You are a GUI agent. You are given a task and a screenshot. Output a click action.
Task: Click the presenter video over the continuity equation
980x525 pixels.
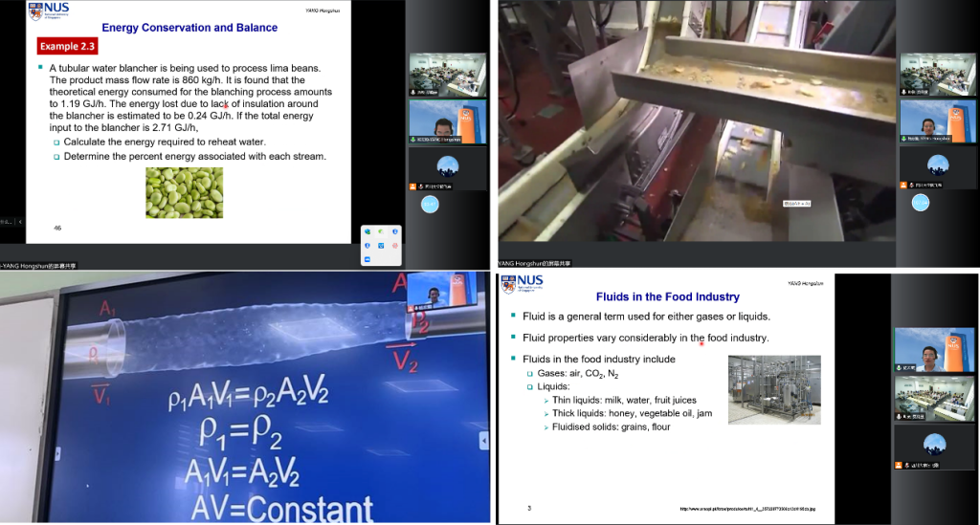(434, 292)
